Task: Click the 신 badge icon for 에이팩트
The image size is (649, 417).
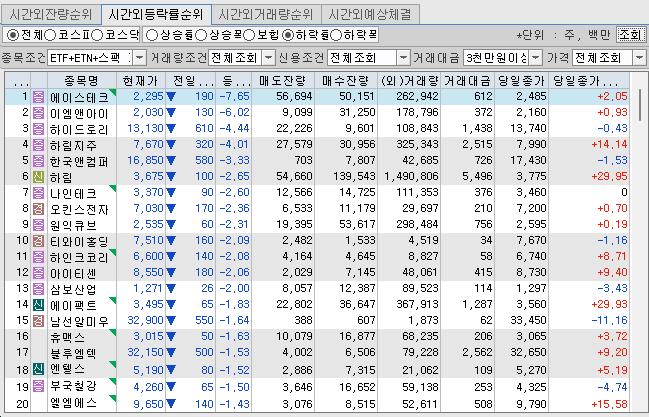Action: point(38,305)
